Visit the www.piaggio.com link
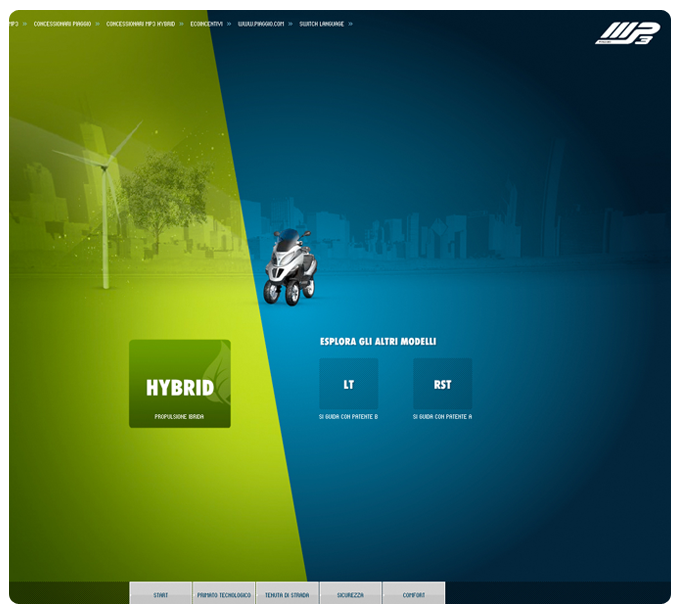Screen dimensions: 680x615 [261, 24]
